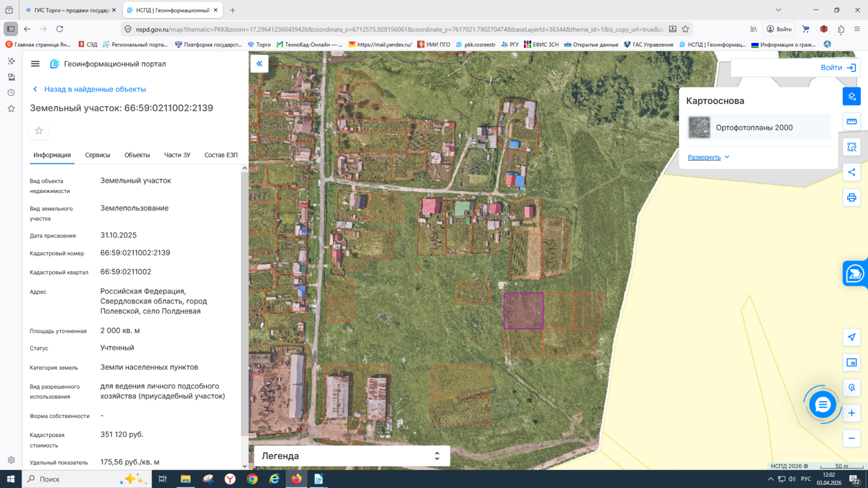Open the portal hamburger menu
This screenshot has height=488, width=868.
pyautogui.click(x=35, y=64)
